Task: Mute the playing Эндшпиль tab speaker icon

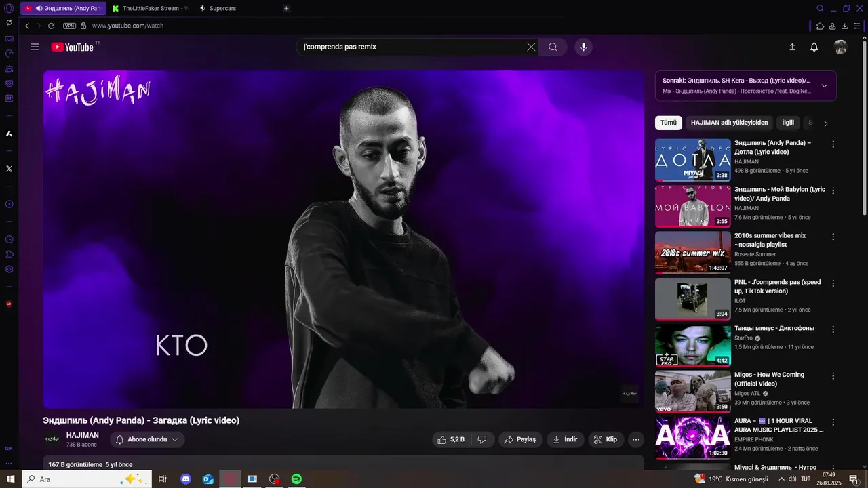Action: [39, 8]
